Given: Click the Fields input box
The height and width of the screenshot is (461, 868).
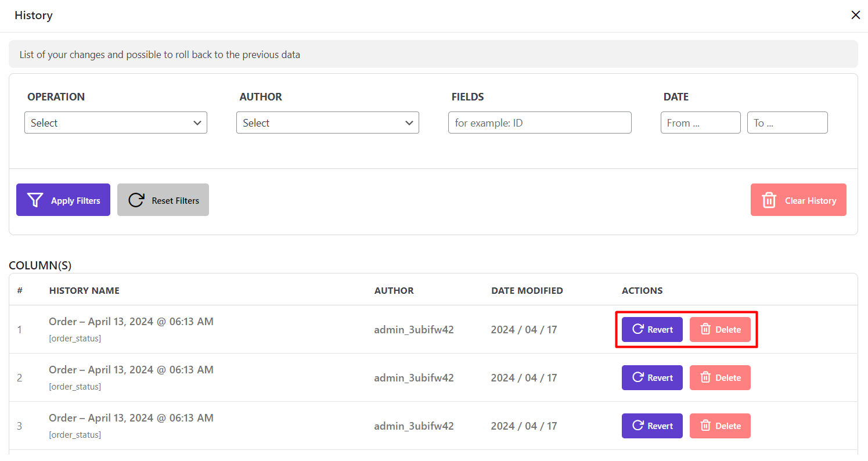Looking at the screenshot, I should point(539,123).
